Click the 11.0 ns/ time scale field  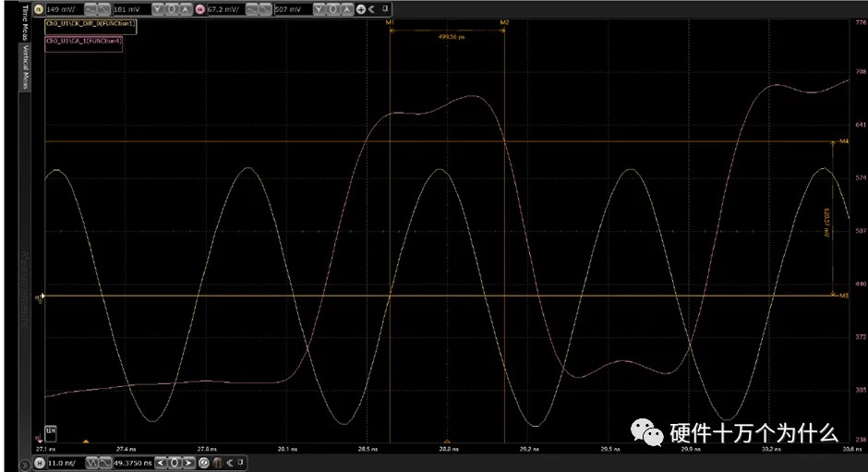click(x=59, y=461)
